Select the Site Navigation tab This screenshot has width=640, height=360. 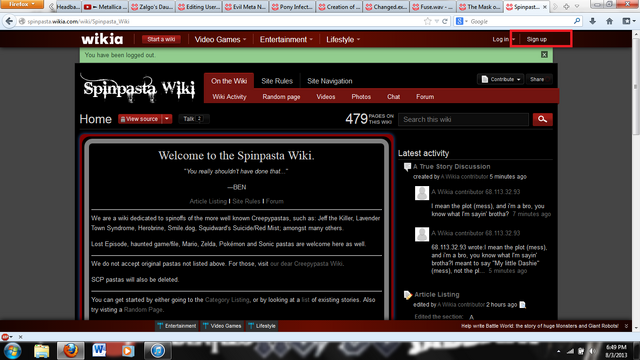click(x=330, y=81)
